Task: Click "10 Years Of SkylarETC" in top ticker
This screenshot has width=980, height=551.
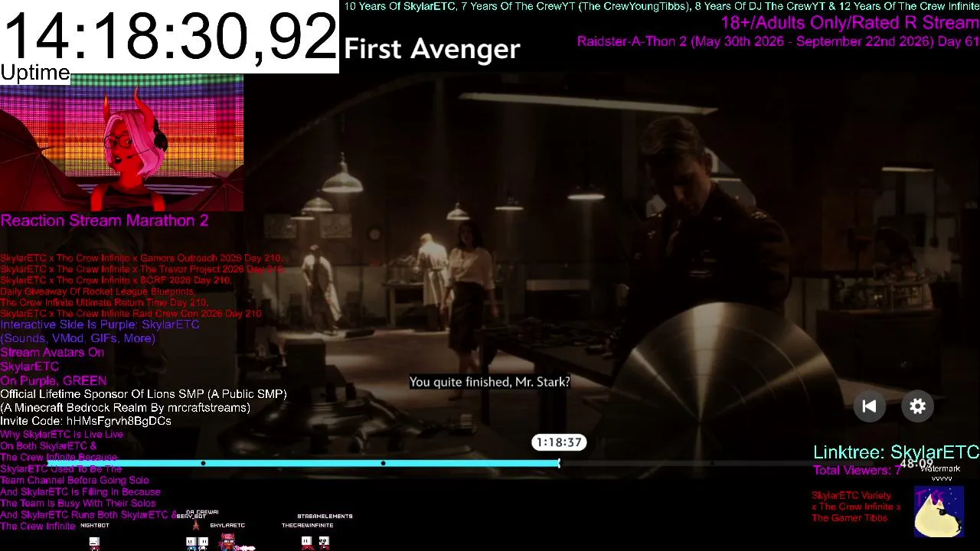Action: pos(399,6)
